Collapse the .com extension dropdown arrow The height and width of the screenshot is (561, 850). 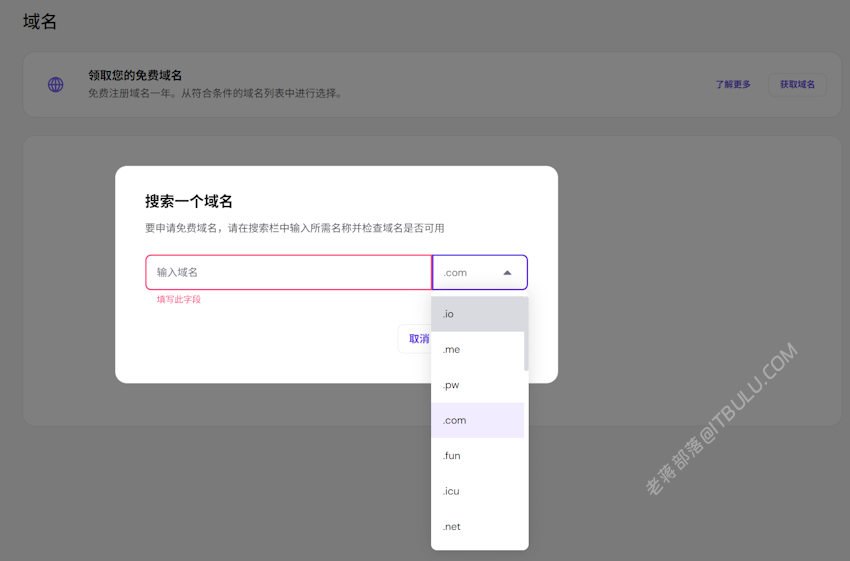[x=507, y=273]
